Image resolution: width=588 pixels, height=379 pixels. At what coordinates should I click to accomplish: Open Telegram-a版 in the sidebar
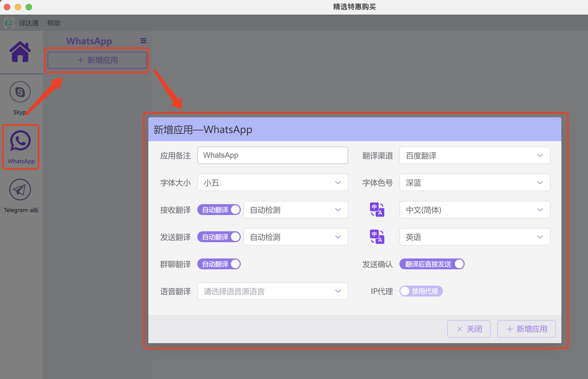[20, 190]
